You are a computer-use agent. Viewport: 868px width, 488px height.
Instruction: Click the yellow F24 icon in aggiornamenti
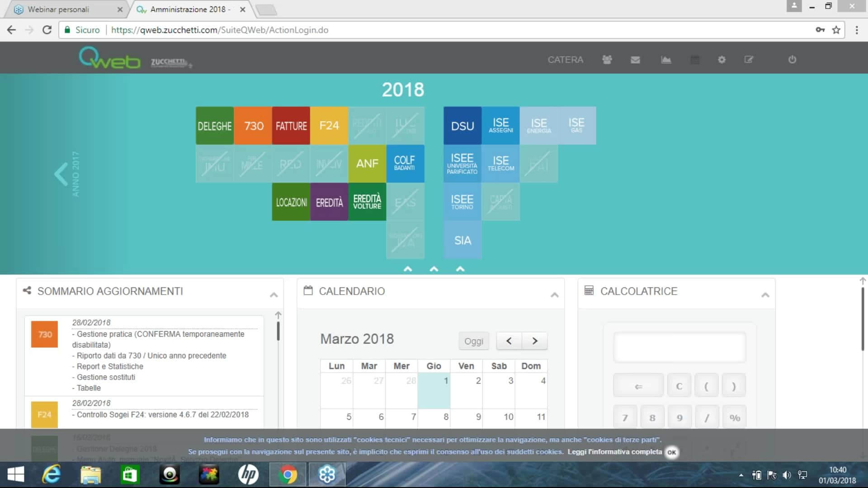tap(44, 414)
